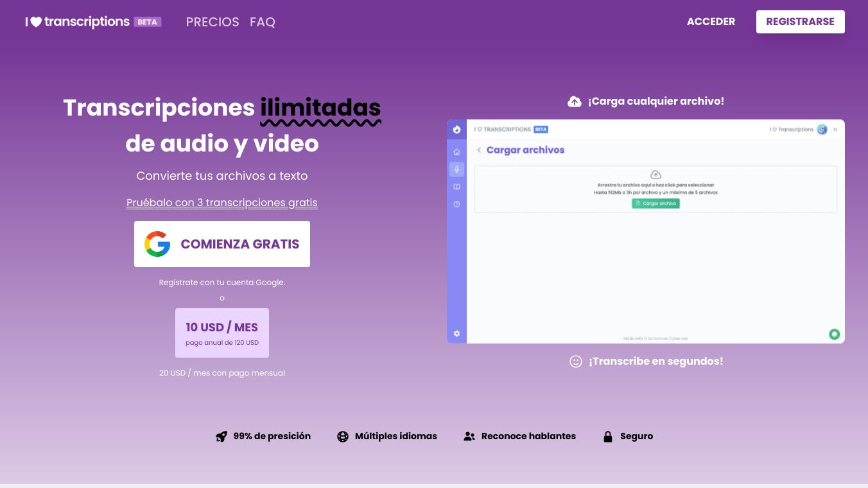This screenshot has height=488, width=868.
Task: Click the Seguro label
Action: pos(636,437)
